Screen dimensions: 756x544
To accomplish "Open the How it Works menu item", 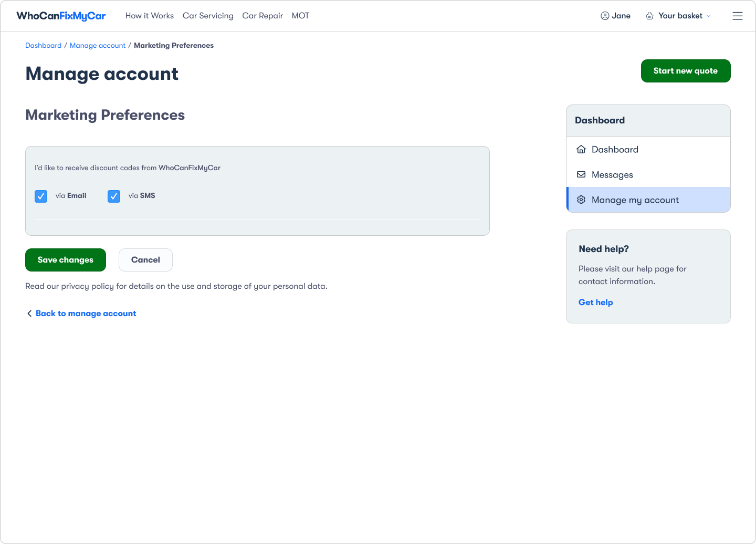I will [150, 16].
